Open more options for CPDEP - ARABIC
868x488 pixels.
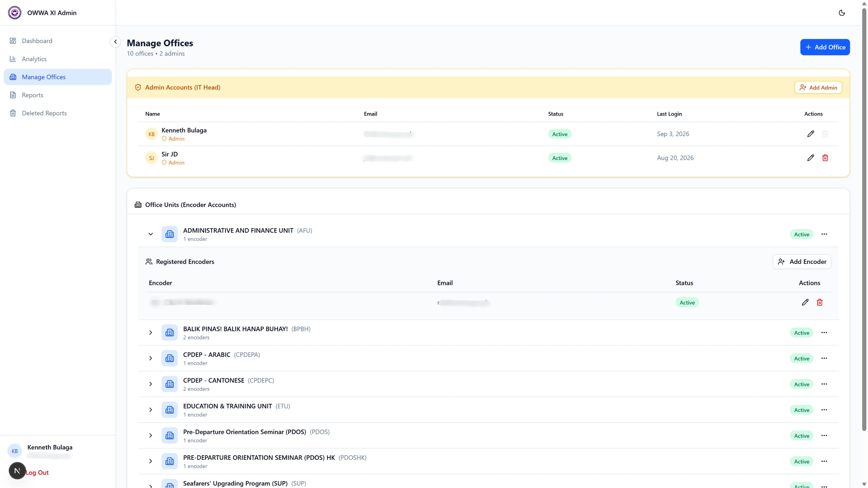[x=824, y=358]
